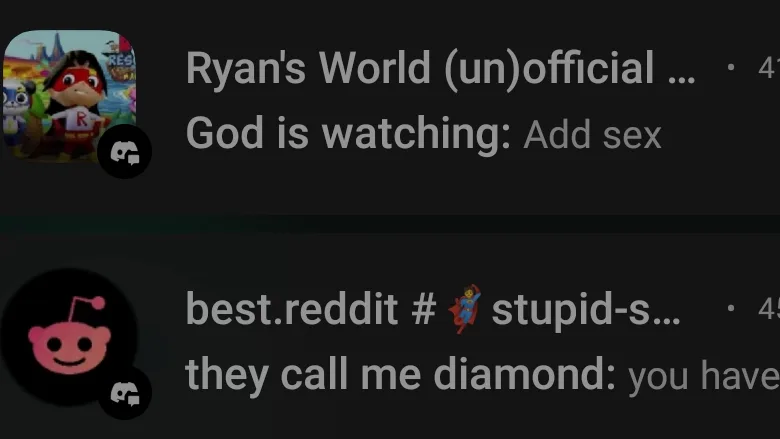Screen dimensions: 780x439
Task: Click timestamp on Ryan's World notification
Action: (x=769, y=68)
